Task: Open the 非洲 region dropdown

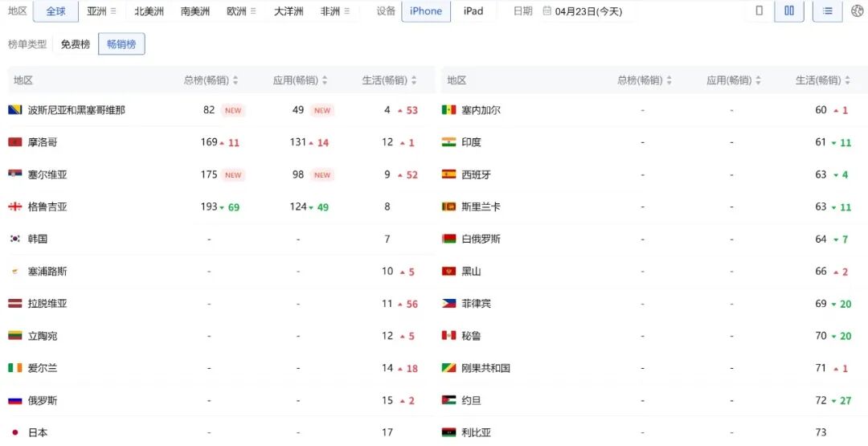Action: 335,11
